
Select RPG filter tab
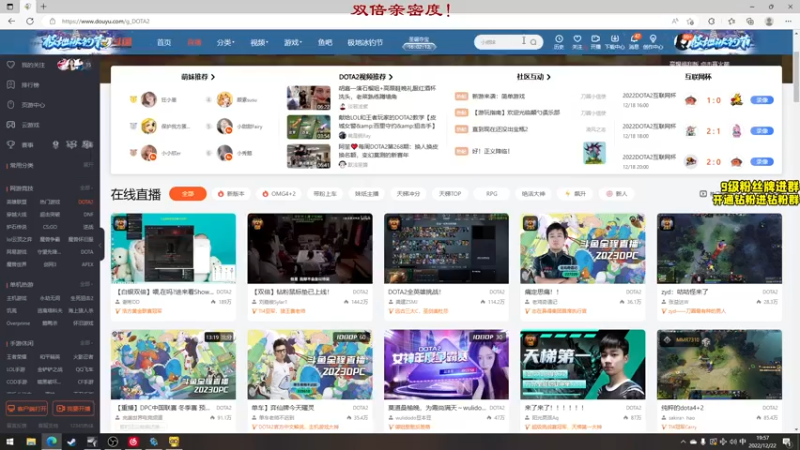(x=491, y=194)
